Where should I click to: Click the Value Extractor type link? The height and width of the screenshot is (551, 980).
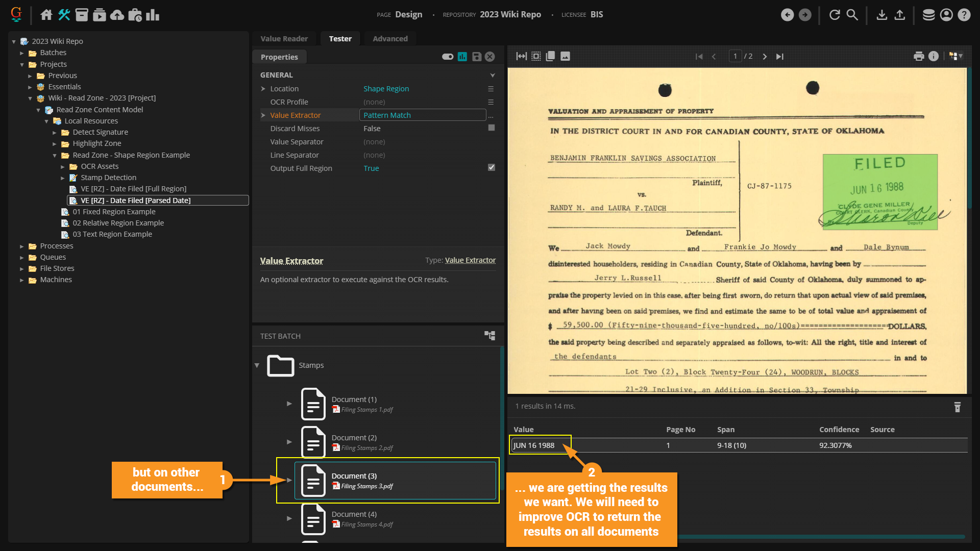[470, 260]
